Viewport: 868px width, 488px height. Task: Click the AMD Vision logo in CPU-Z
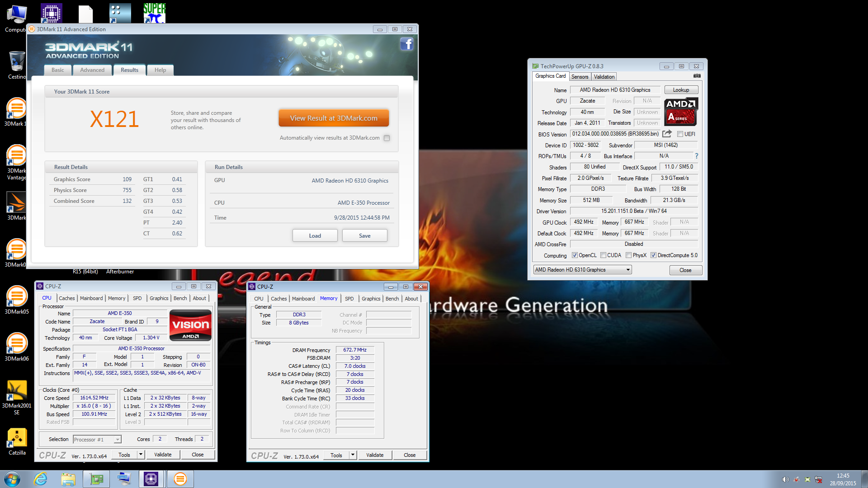point(190,325)
